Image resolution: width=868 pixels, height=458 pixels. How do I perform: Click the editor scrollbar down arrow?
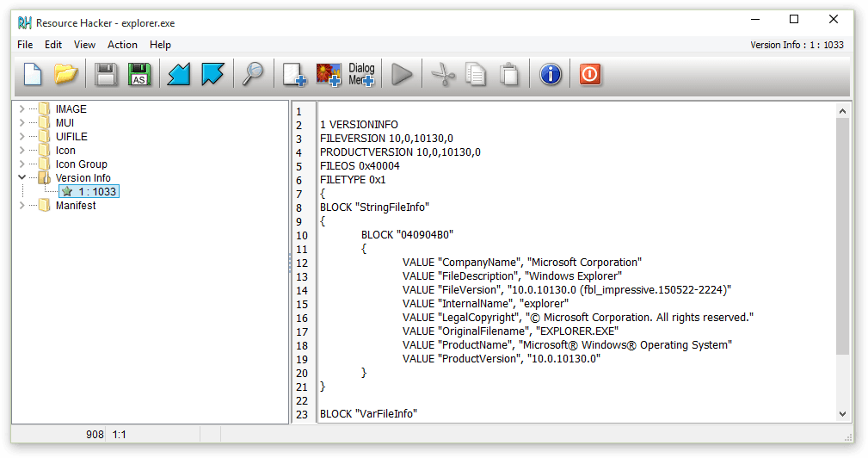842,414
